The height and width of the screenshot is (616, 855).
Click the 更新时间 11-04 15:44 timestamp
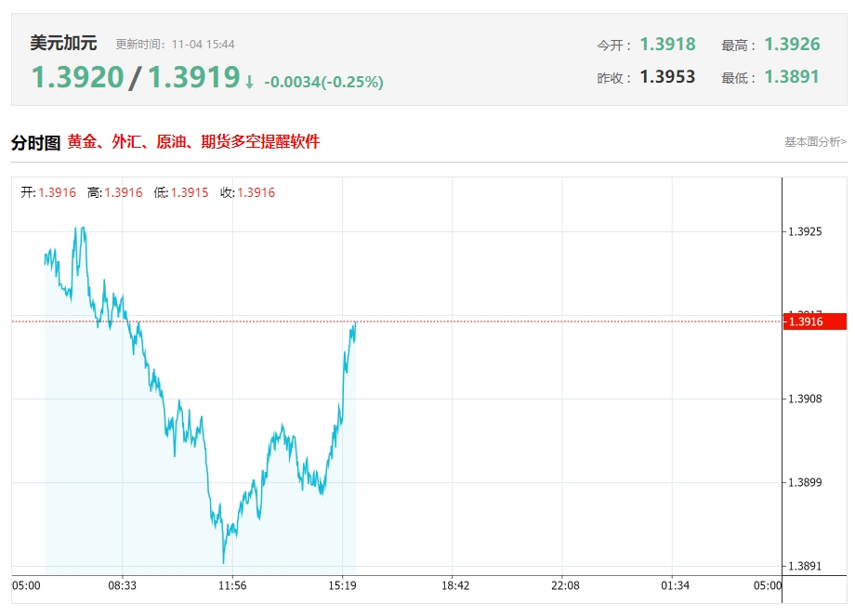175,45
